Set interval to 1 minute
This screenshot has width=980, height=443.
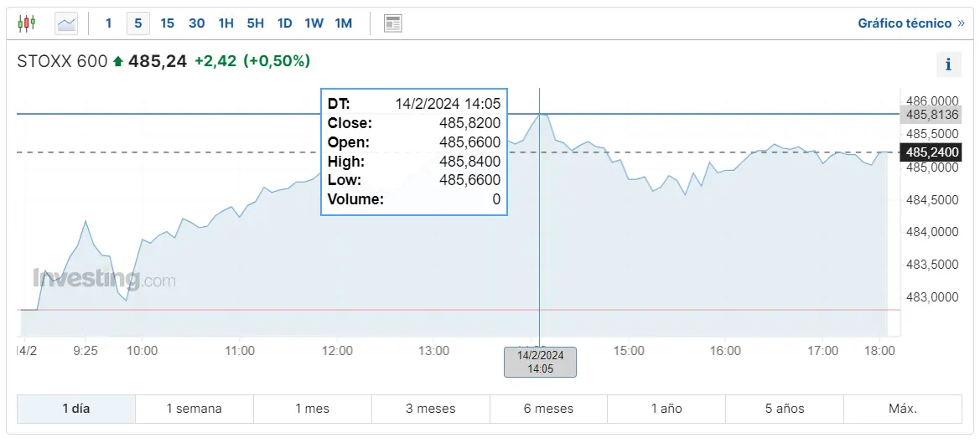(109, 23)
